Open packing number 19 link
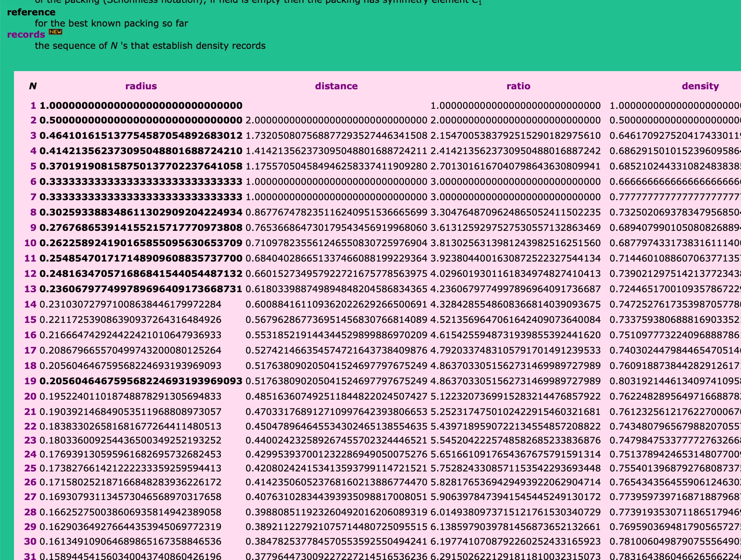The image size is (741, 560). (x=30, y=381)
